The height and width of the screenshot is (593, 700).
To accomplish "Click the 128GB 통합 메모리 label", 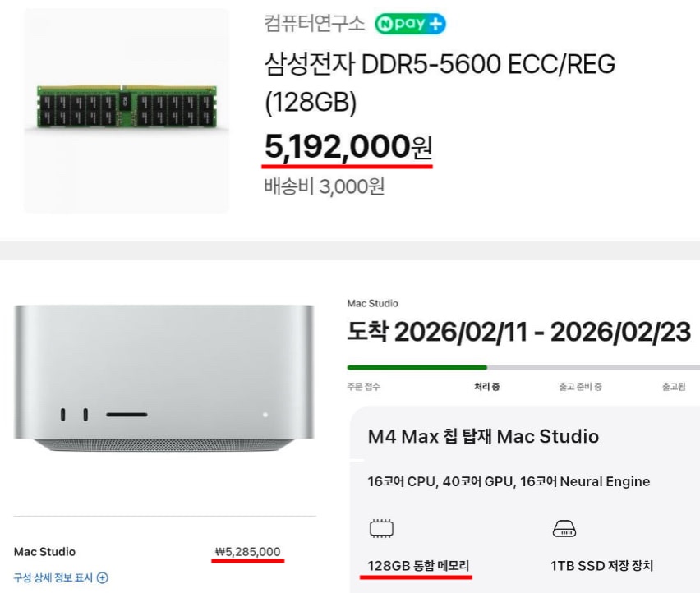I will [418, 566].
